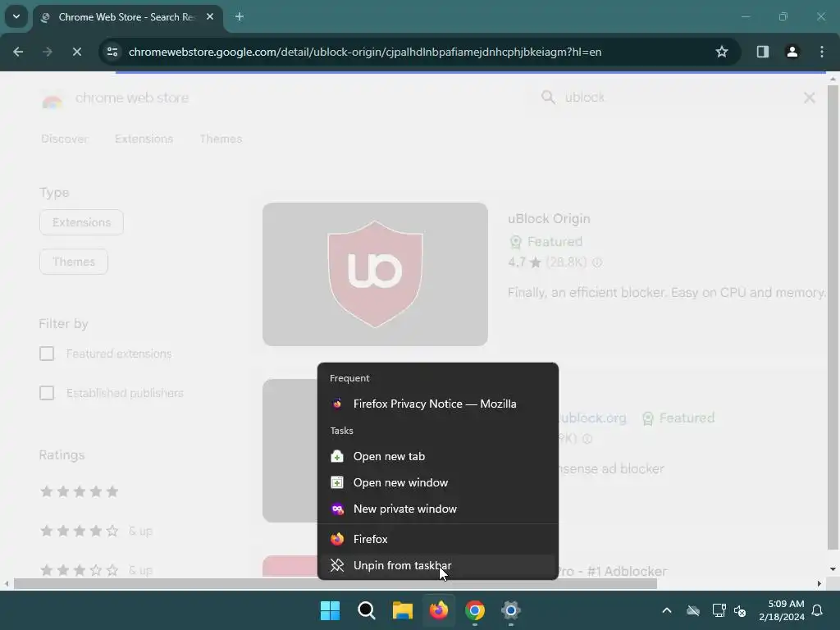This screenshot has width=840, height=630.
Task: Open the Extensions tab in store navigation
Action: (144, 139)
